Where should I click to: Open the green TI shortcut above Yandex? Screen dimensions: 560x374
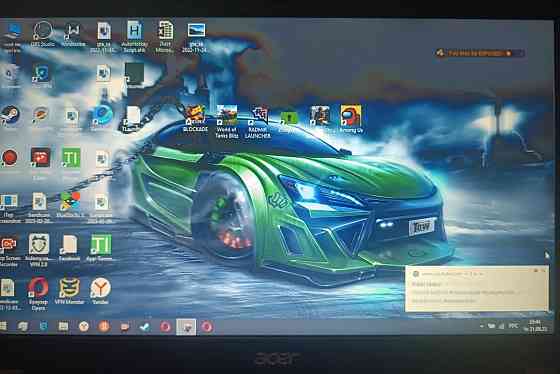pyautogui.click(x=101, y=249)
